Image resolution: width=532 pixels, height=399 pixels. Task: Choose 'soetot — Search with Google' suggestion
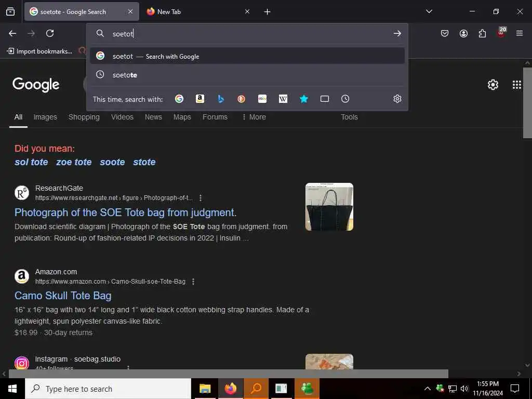247,56
